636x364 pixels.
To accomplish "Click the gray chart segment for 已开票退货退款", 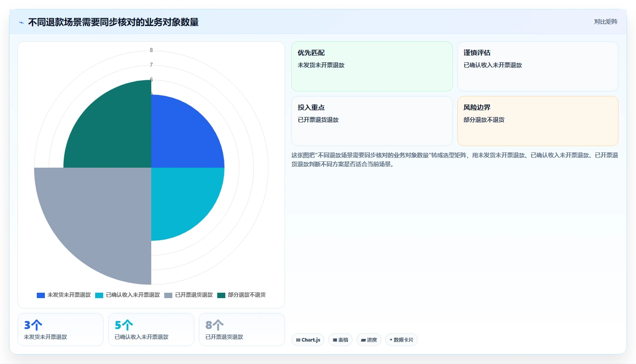I will pyautogui.click(x=99, y=220).
